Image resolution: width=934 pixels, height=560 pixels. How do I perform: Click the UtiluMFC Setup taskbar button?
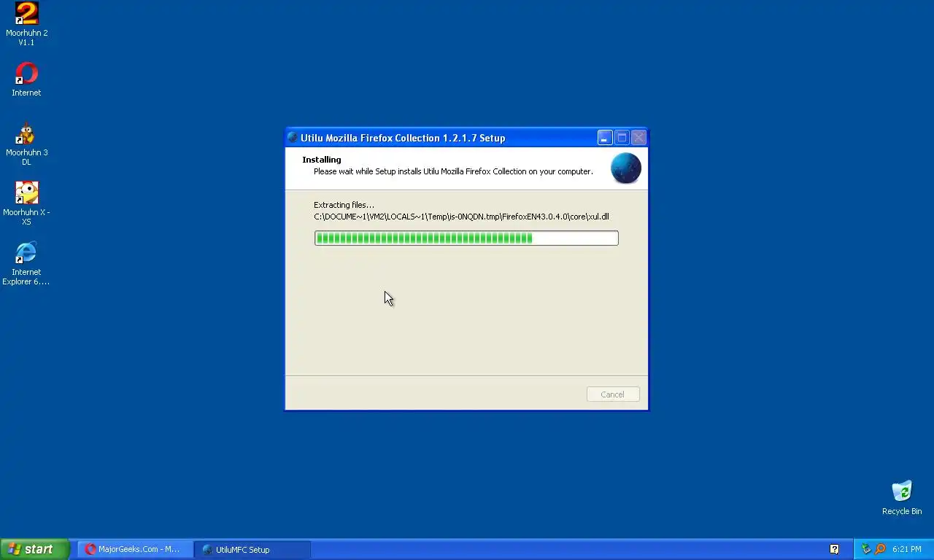[252, 549]
